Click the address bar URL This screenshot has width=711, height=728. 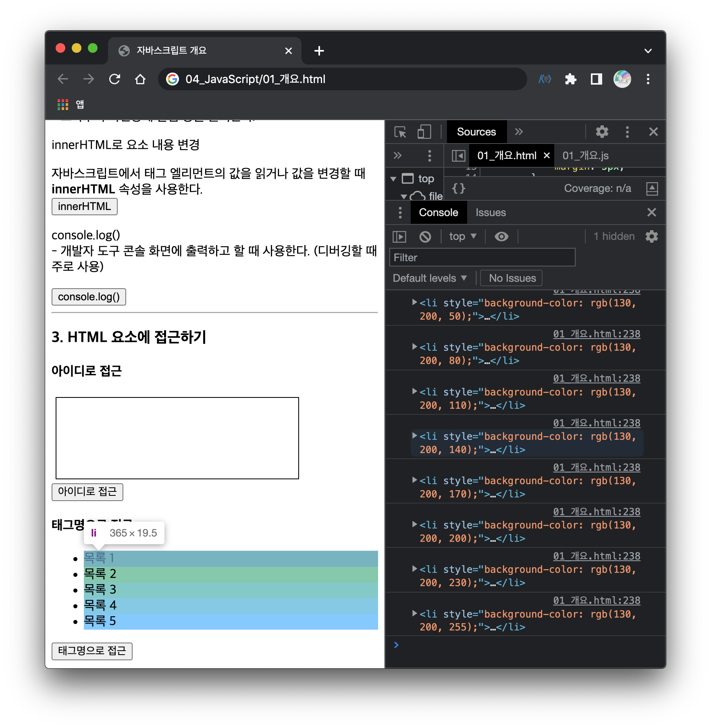pyautogui.click(x=255, y=79)
